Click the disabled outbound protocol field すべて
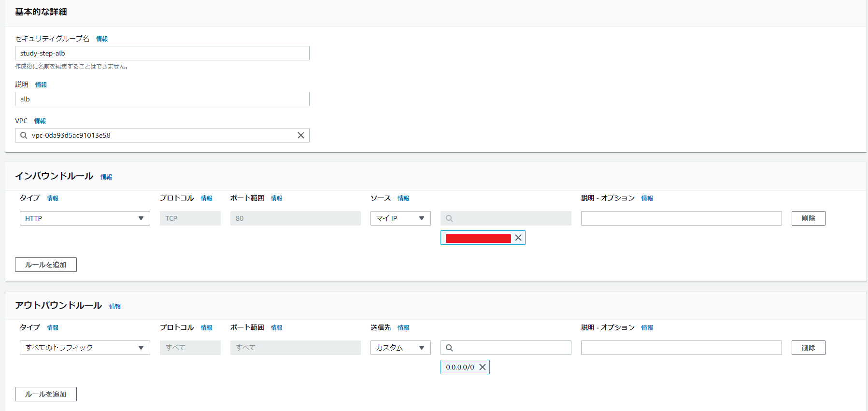This screenshot has height=411, width=868. [190, 348]
